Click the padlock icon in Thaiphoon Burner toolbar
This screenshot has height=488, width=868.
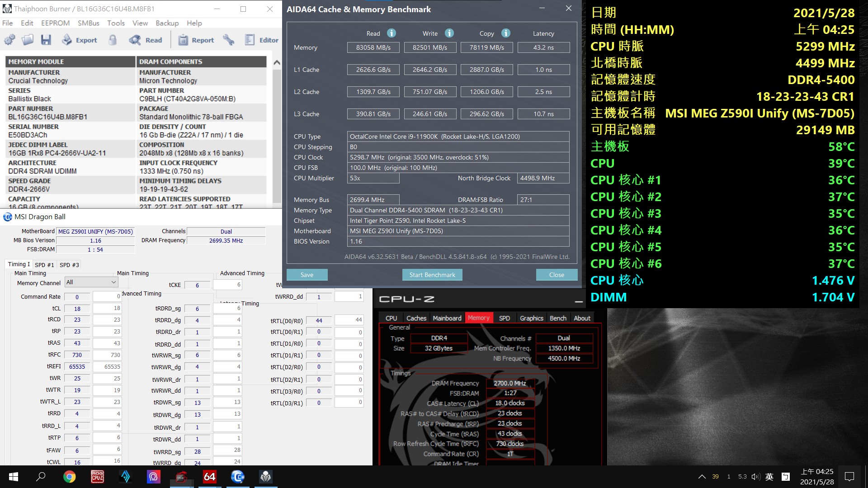coord(113,40)
